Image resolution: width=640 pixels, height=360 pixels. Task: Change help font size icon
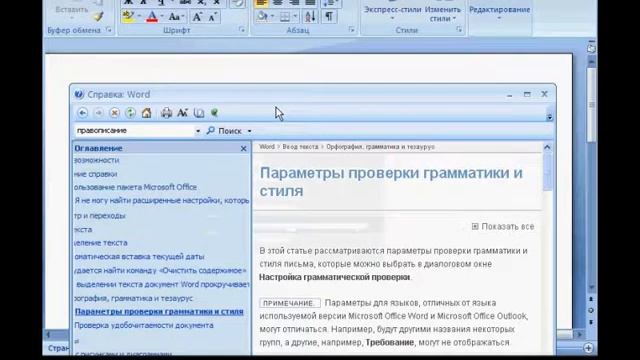click(182, 113)
